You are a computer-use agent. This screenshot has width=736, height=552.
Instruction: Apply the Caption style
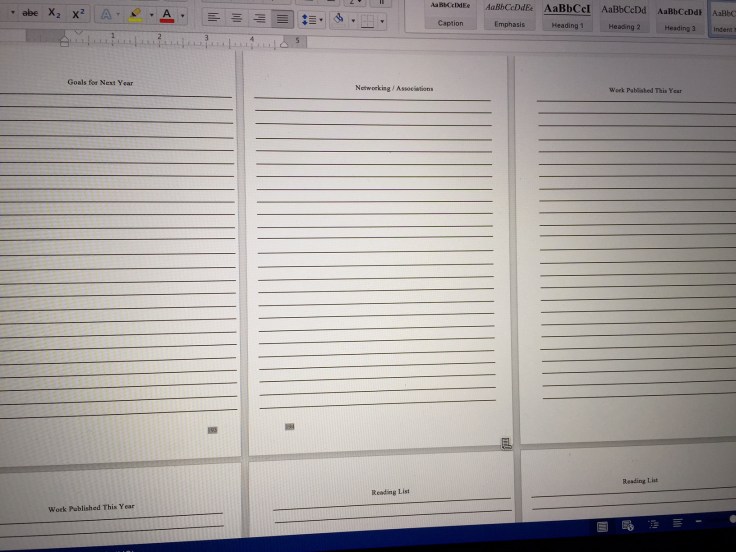pyautogui.click(x=450, y=14)
